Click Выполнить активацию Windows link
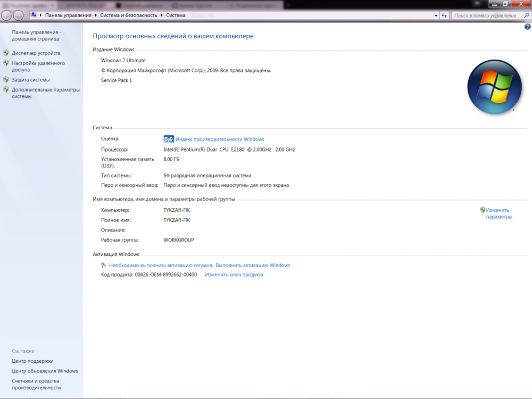The width and height of the screenshot is (532, 399). [253, 265]
